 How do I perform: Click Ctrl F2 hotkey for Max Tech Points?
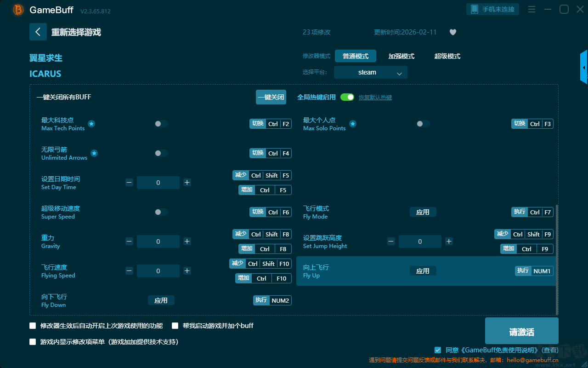tap(271, 124)
